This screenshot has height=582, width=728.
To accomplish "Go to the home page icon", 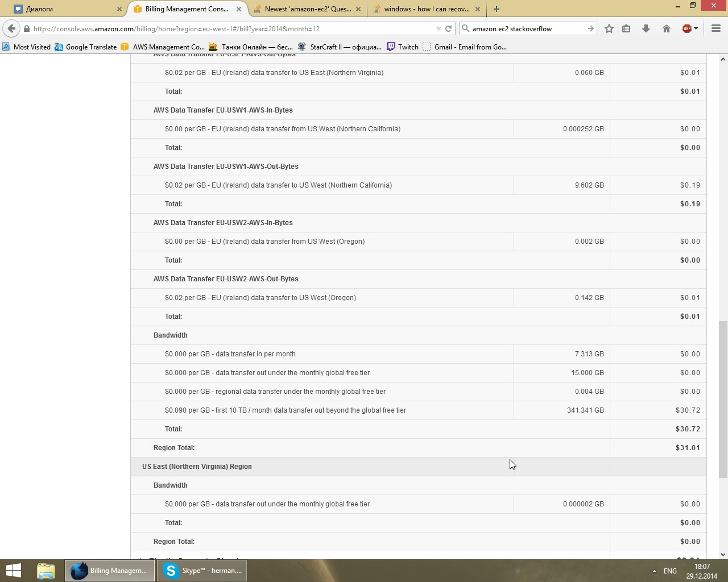I will [x=667, y=28].
